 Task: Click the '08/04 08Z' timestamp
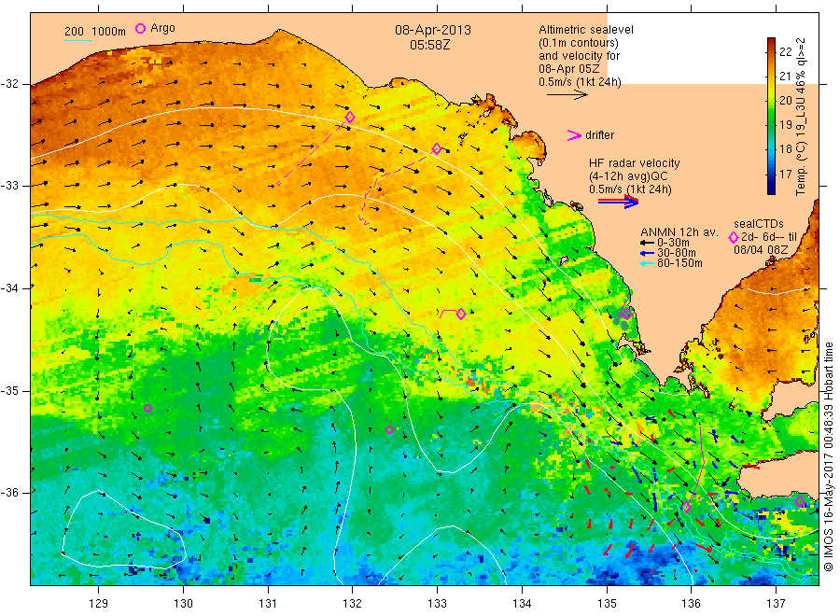pyautogui.click(x=761, y=250)
